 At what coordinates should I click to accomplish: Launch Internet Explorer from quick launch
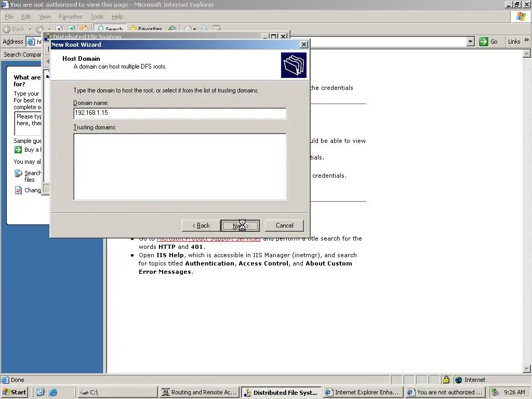tap(54, 392)
